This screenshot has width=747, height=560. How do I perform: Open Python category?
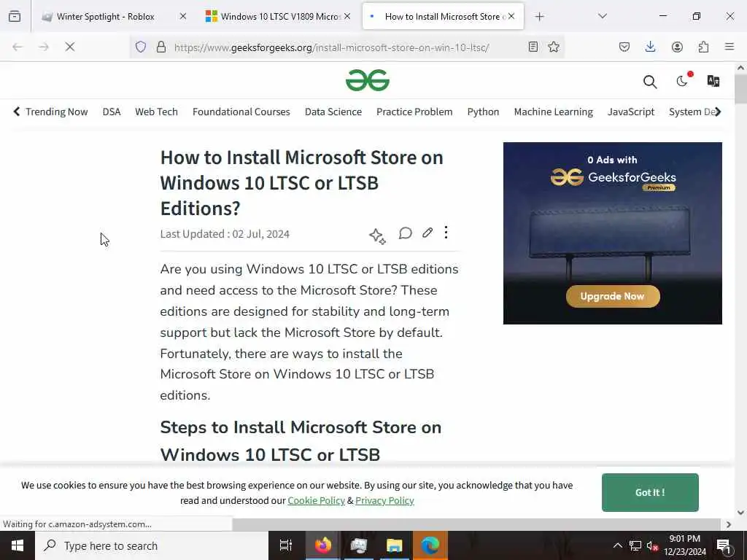point(483,112)
